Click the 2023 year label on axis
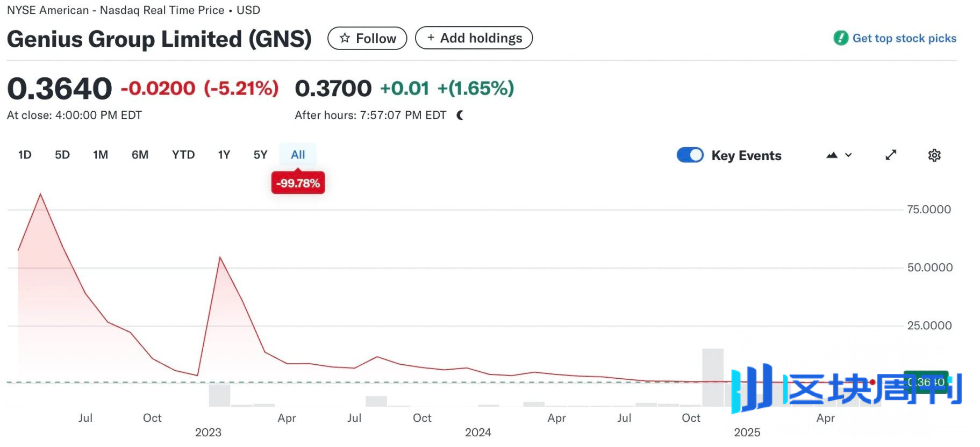The height and width of the screenshot is (447, 980). pos(208,432)
